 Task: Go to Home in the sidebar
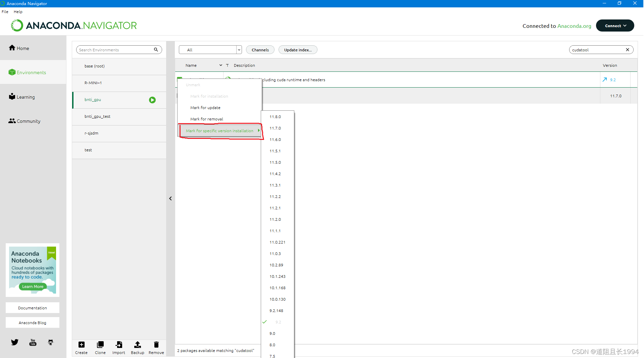(x=19, y=48)
